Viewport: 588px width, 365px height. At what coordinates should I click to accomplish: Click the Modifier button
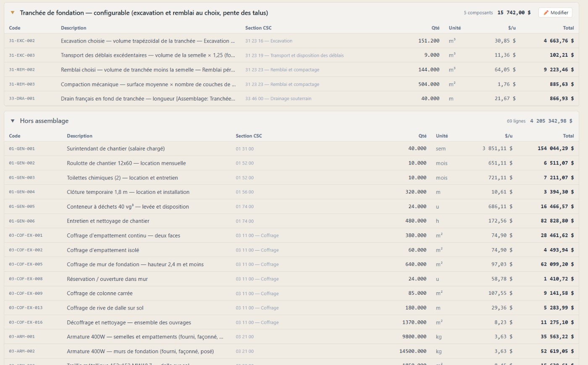555,13
